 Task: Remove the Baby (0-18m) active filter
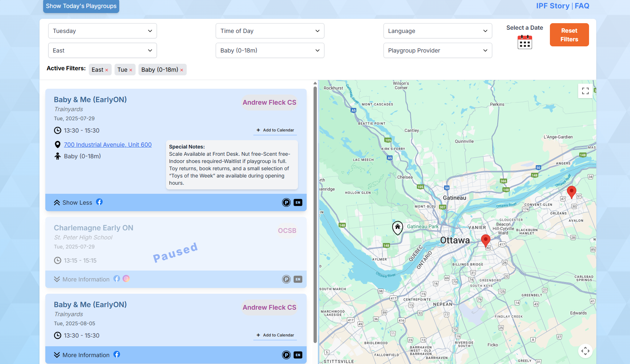point(182,70)
